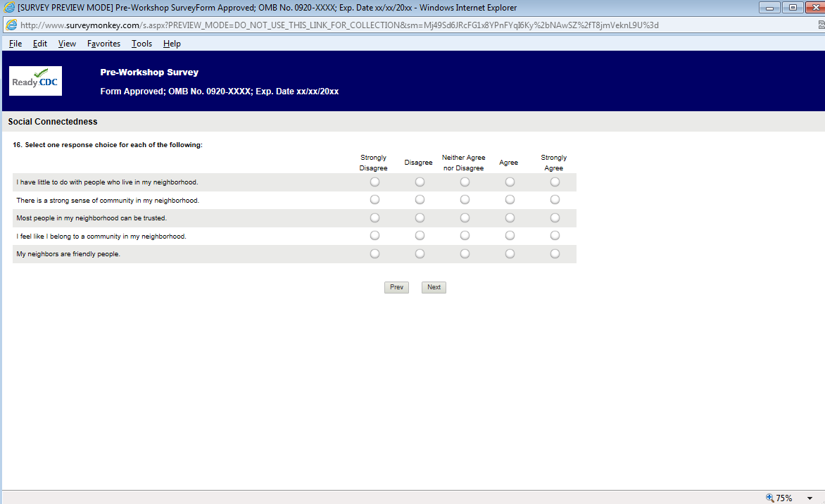Click the 'Neither Agree nor Disagree' column header

point(464,163)
